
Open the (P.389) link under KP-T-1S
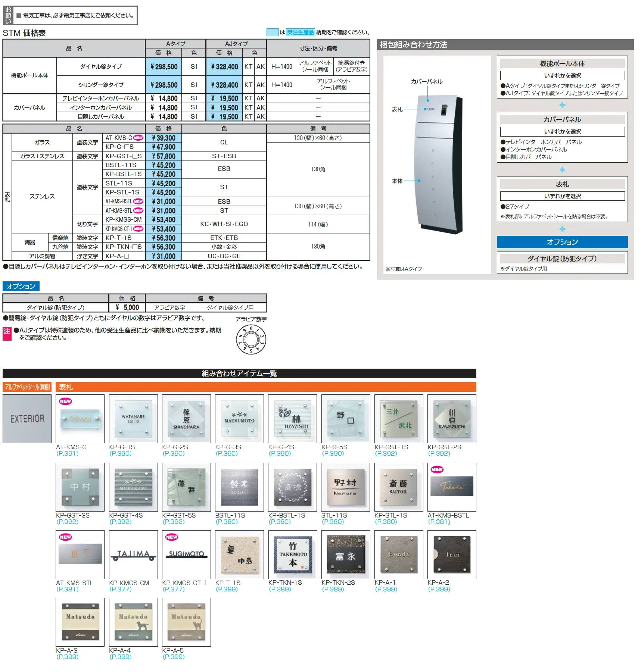coord(227,589)
